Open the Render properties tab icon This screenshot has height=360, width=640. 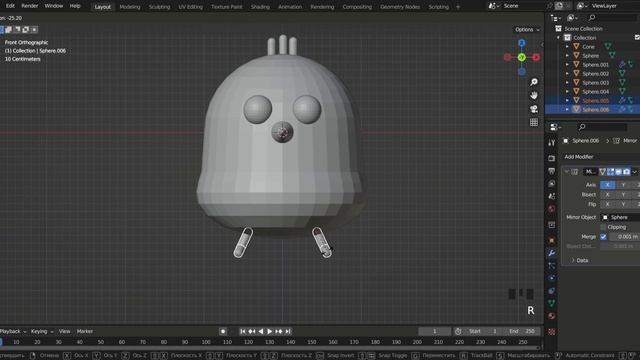click(551, 158)
